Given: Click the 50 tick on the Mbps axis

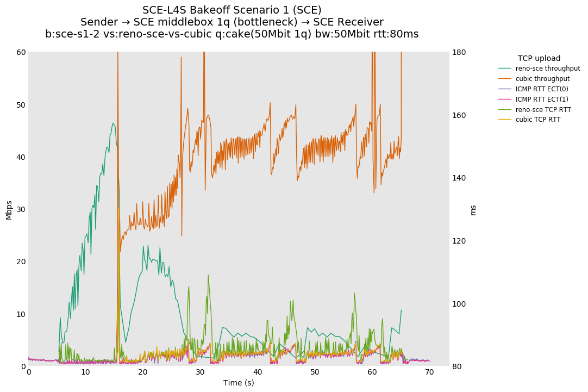Looking at the screenshot, I should [21, 105].
